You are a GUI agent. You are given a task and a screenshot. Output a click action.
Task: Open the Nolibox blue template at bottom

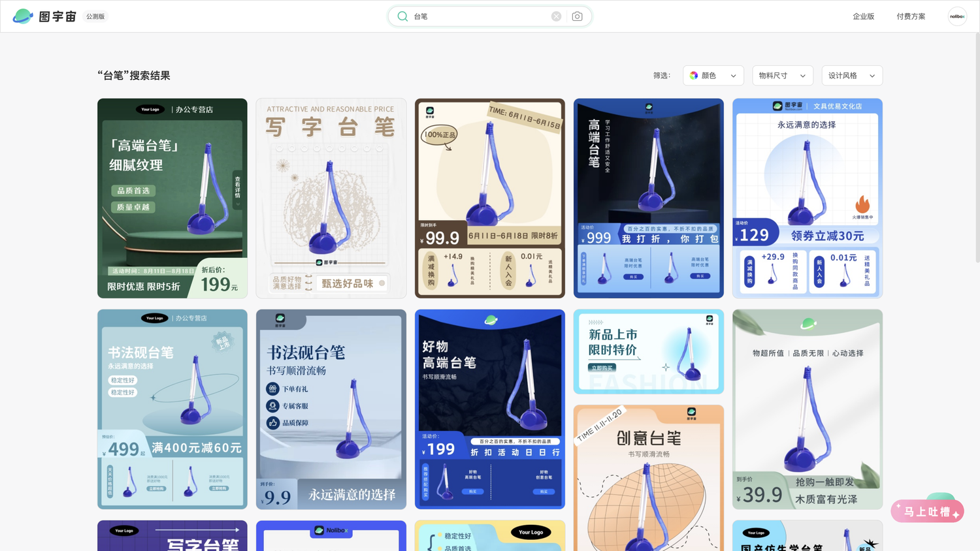(x=331, y=535)
